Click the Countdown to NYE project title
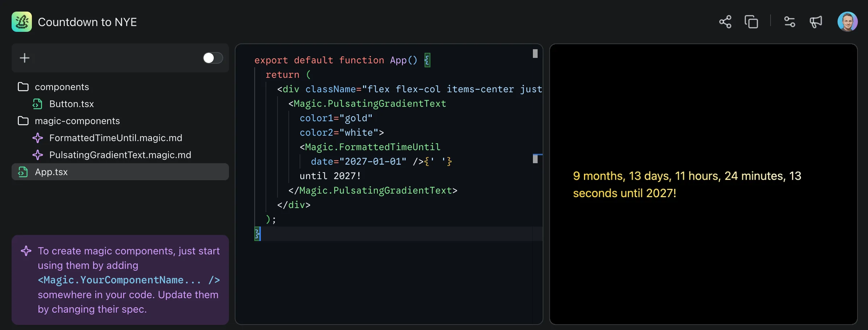This screenshot has width=868, height=330. (87, 22)
